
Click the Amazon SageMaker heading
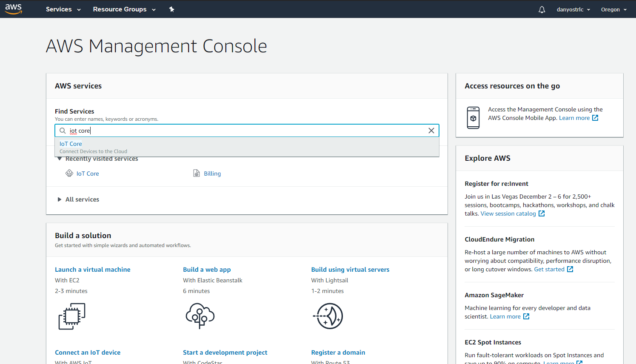click(494, 295)
